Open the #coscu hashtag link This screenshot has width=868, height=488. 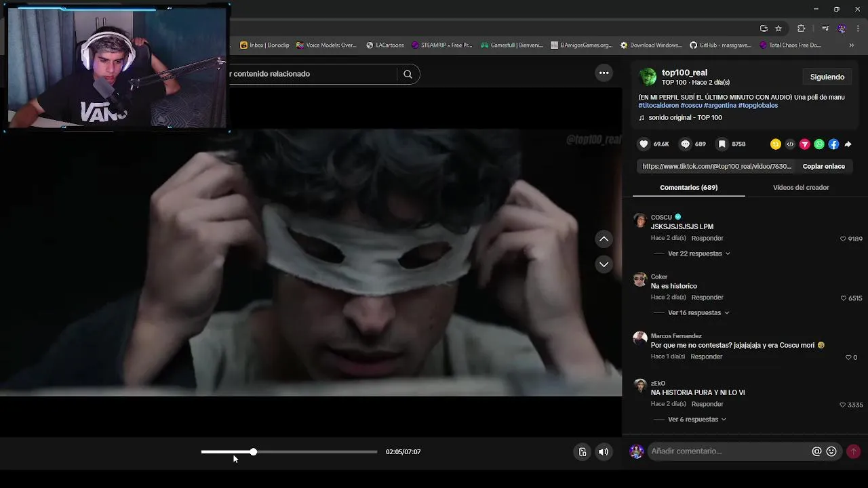pos(691,105)
